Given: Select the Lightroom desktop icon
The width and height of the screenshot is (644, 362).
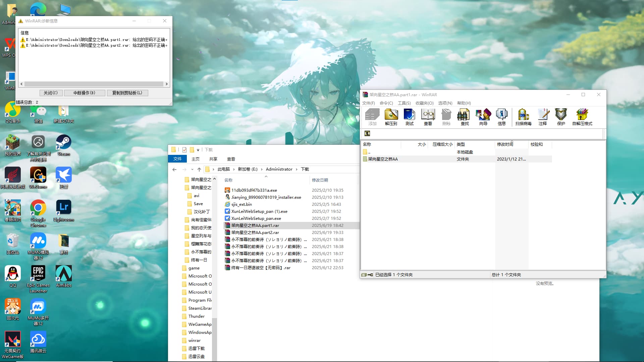Looking at the screenshot, I should pyautogui.click(x=63, y=211).
